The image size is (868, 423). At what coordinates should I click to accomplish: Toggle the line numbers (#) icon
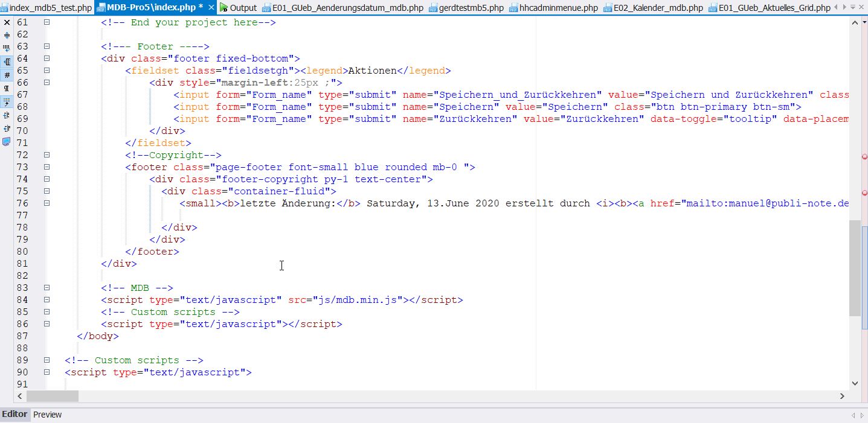(x=7, y=75)
